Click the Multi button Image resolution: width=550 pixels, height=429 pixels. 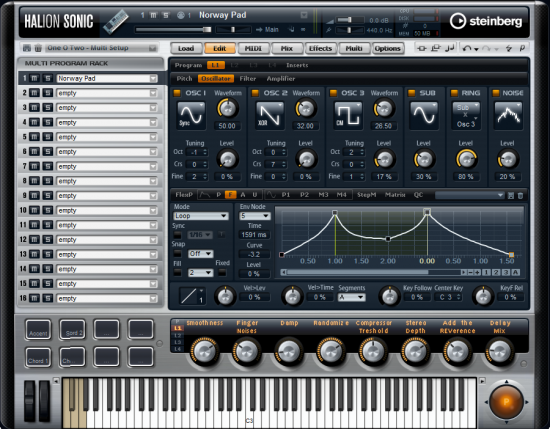point(354,48)
